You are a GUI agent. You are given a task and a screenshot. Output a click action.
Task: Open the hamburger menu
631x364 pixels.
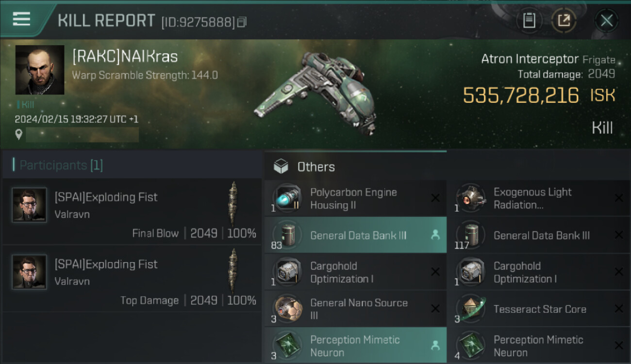(x=21, y=19)
